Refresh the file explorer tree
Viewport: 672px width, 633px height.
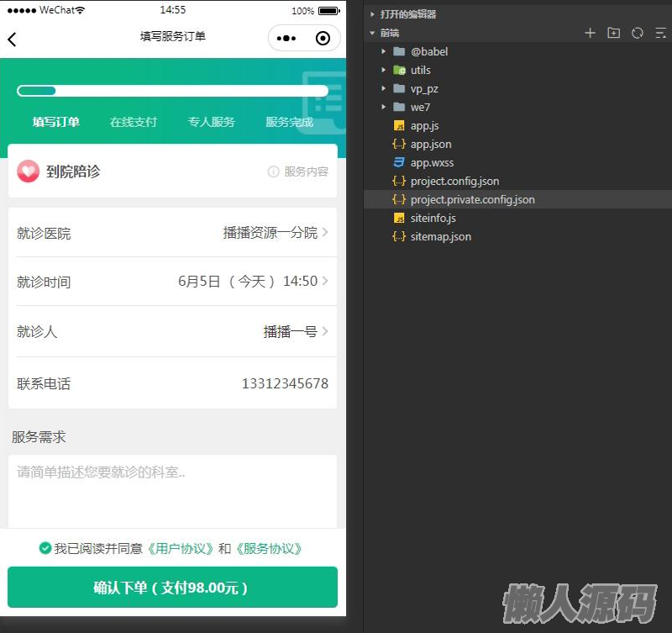point(638,33)
